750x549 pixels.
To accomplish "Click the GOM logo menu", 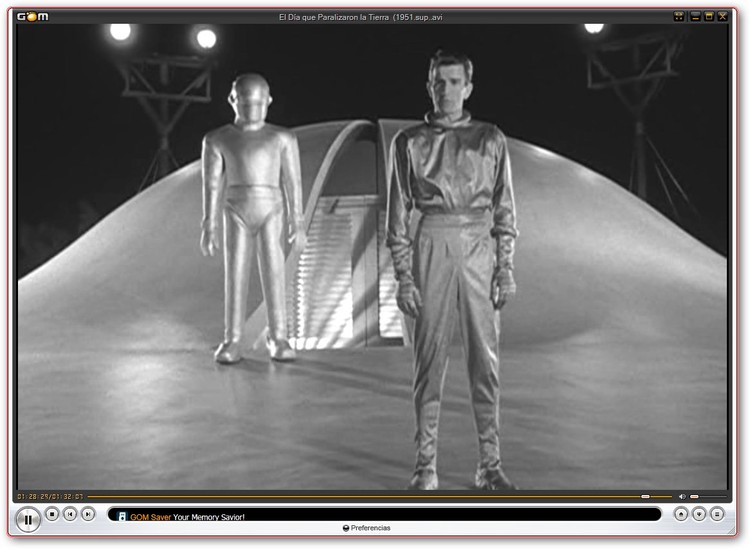I will (33, 17).
